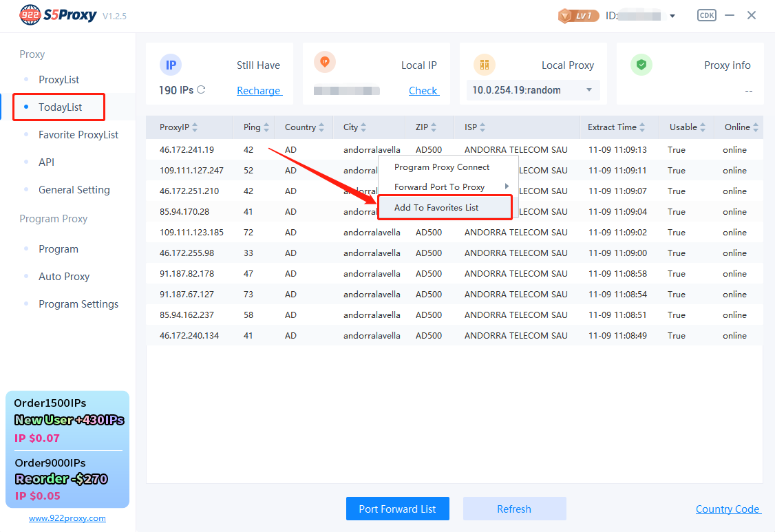This screenshot has width=775, height=532.
Task: Click ping value 33
Action: pos(248,253)
